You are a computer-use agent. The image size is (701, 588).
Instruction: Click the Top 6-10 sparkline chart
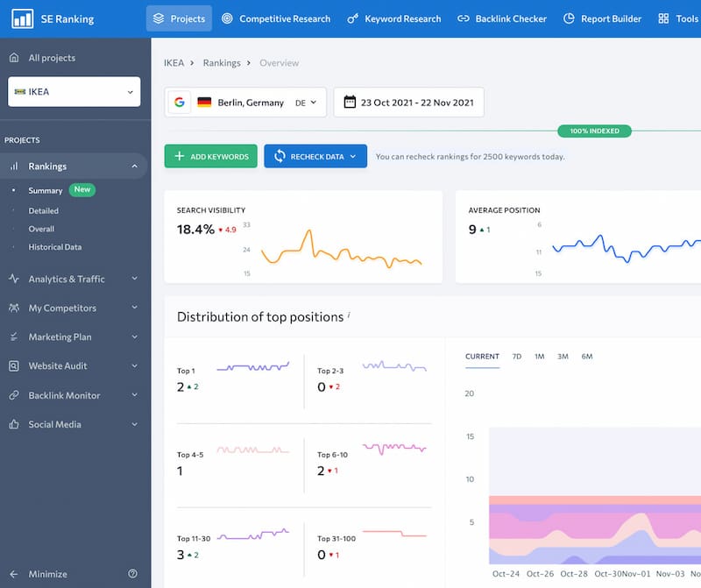pyautogui.click(x=394, y=449)
